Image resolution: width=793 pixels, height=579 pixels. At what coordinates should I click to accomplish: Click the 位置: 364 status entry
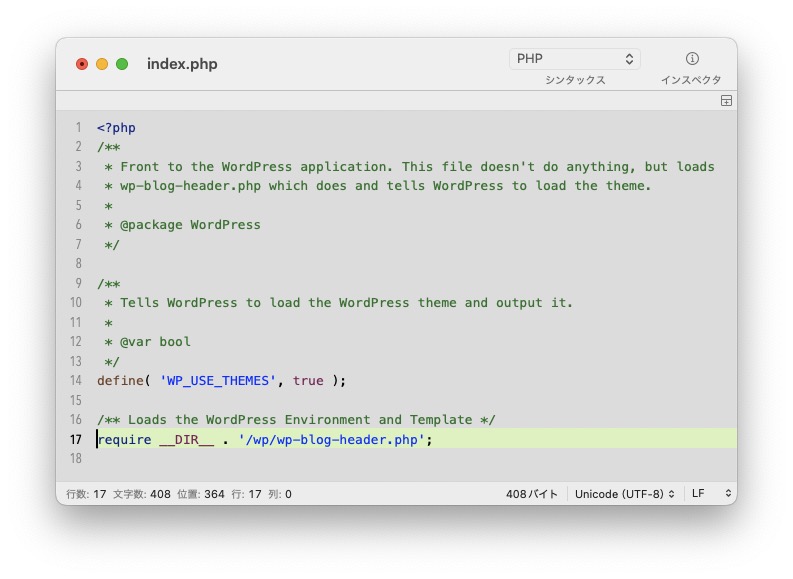(x=201, y=494)
